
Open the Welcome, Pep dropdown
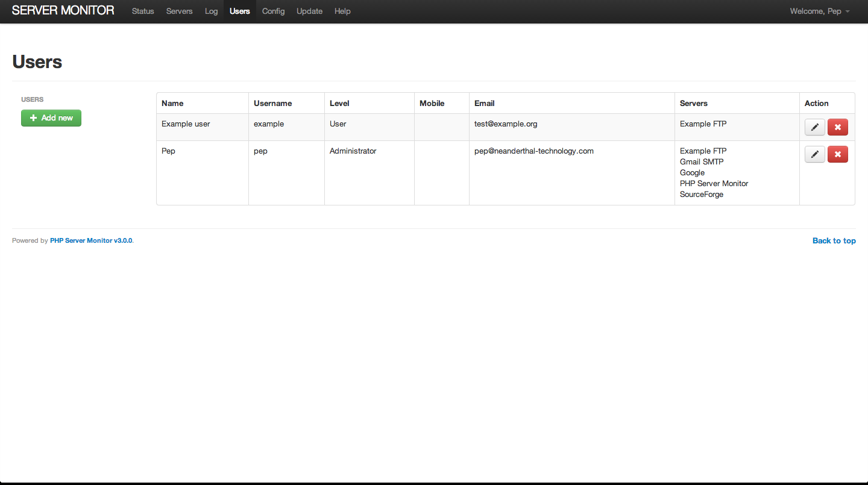pos(819,11)
